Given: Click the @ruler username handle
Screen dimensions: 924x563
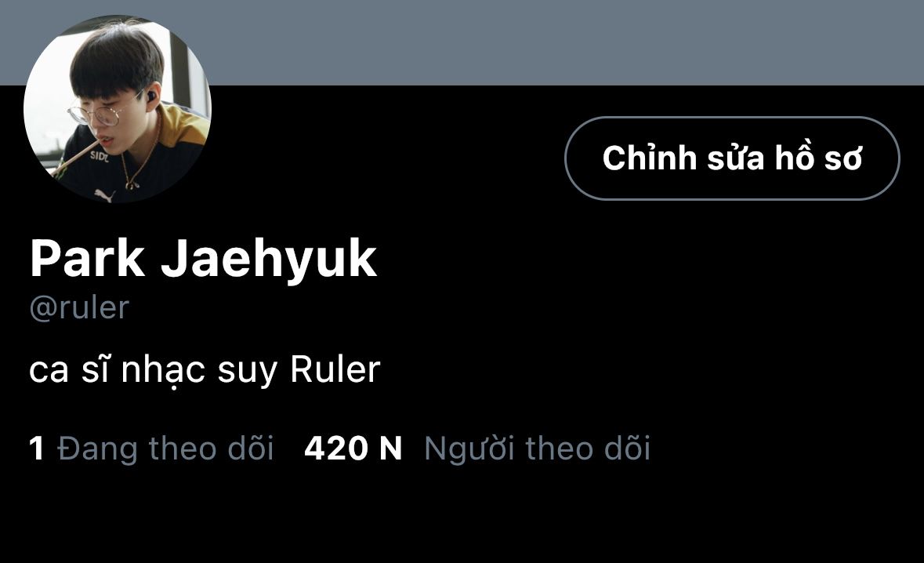Looking at the screenshot, I should point(79,307).
